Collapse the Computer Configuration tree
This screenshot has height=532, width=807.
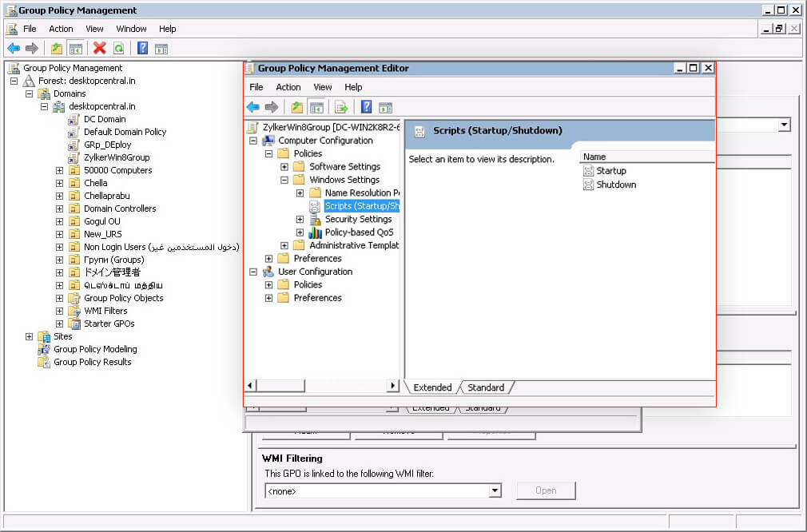(x=253, y=140)
